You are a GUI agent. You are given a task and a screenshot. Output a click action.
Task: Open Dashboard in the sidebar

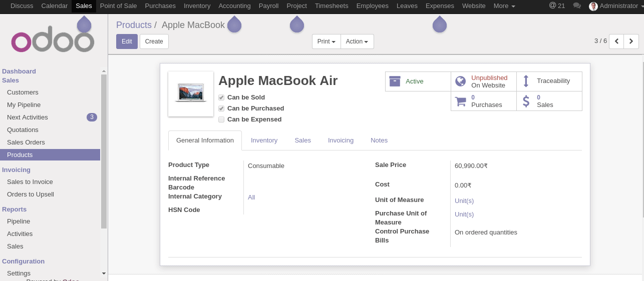19,71
